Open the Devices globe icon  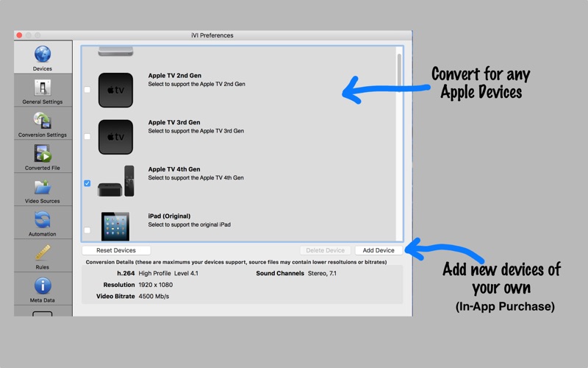click(x=43, y=54)
